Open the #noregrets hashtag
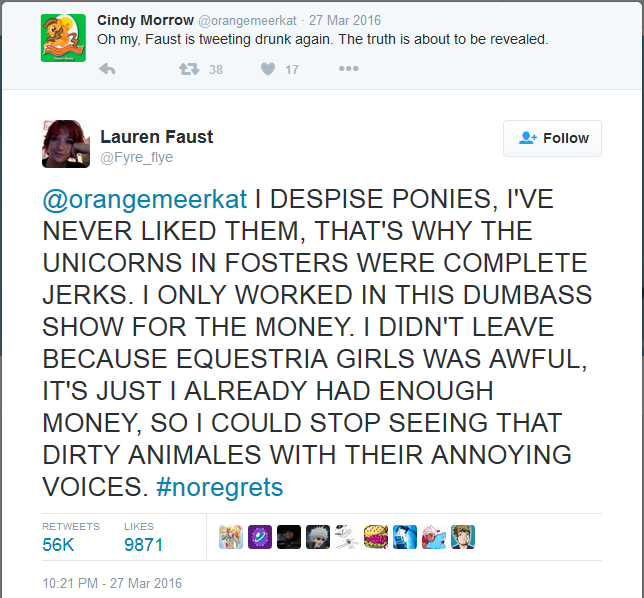 pyautogui.click(x=220, y=487)
